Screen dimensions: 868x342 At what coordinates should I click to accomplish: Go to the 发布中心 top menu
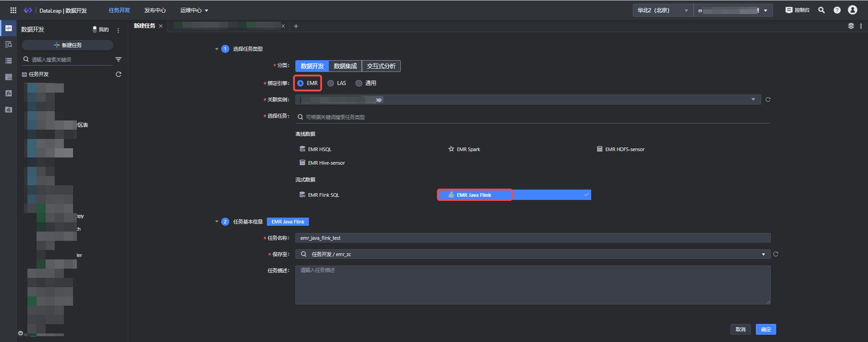point(155,10)
